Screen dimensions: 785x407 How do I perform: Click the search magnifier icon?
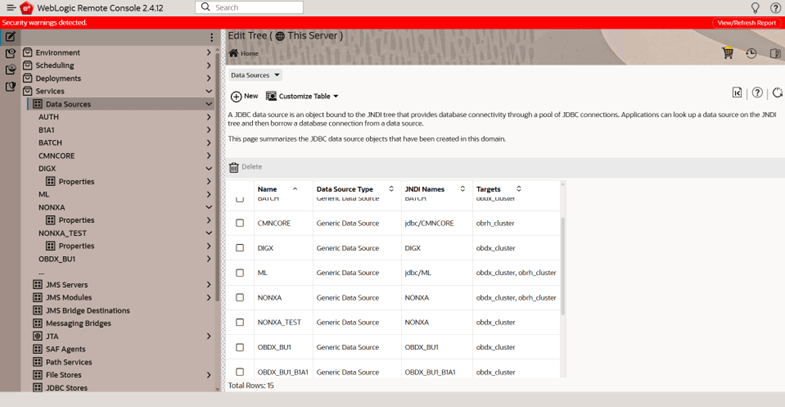pyautogui.click(x=205, y=7)
